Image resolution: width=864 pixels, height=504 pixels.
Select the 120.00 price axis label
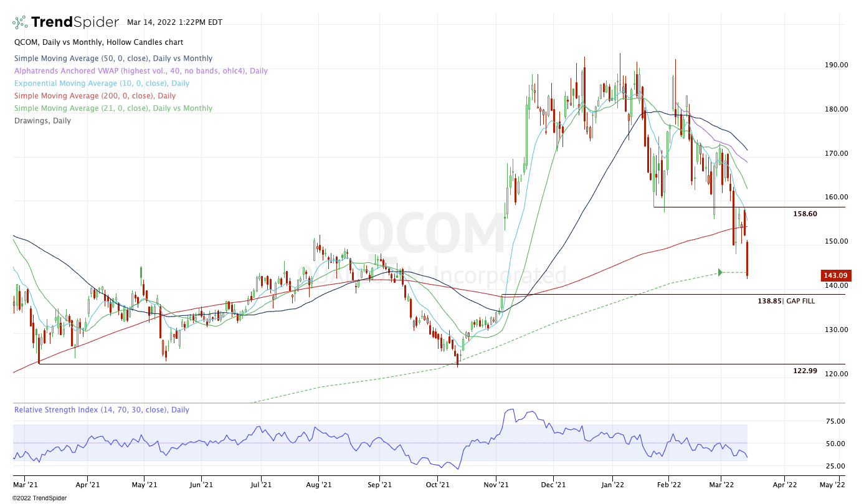(837, 374)
